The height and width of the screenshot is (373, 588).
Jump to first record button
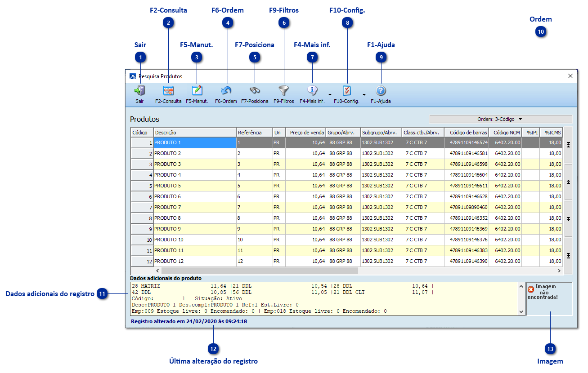coord(568,145)
